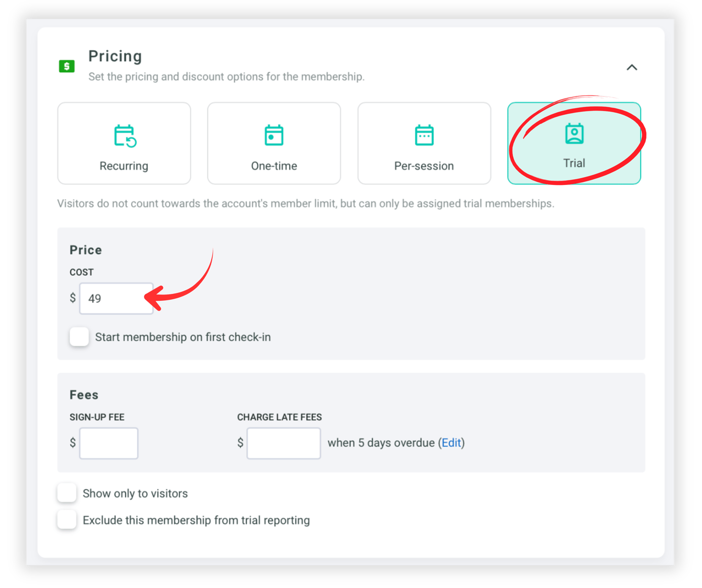The width and height of the screenshot is (702, 588).
Task: Click the Per-session calendar icon
Action: click(x=424, y=135)
